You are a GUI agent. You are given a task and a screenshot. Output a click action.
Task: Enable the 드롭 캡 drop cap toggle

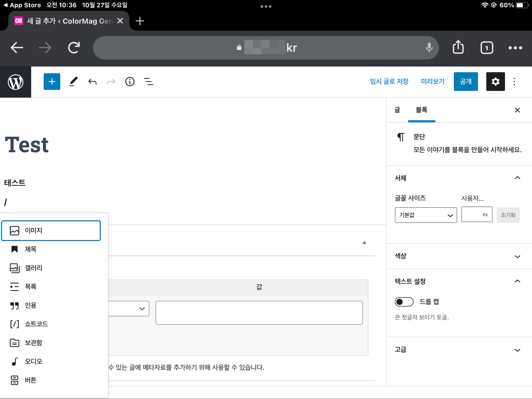[404, 302]
